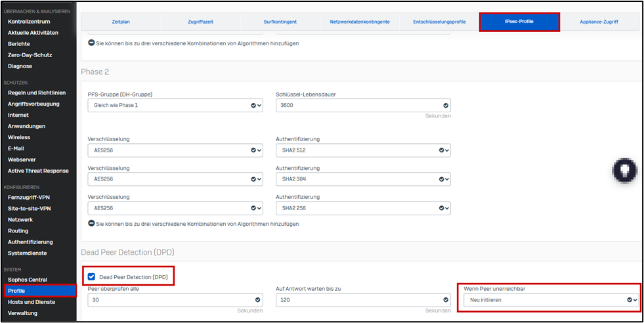Open Fernzugriff-VPN configuration
The image size is (644, 323).
[29, 197]
